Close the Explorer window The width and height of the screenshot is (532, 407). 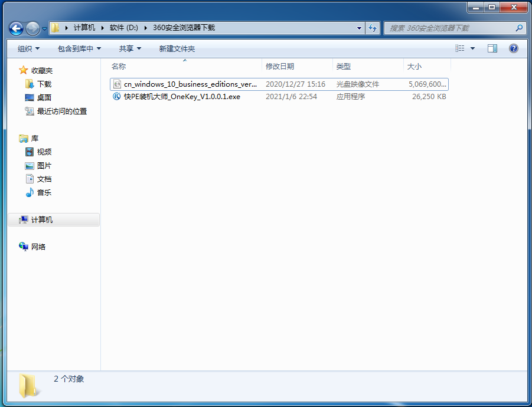[x=513, y=7]
